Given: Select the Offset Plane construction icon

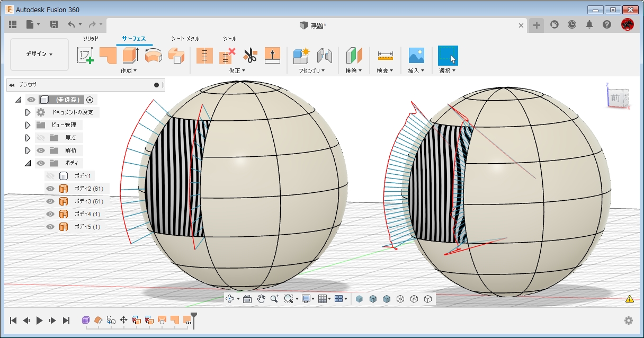Looking at the screenshot, I should pos(354,56).
